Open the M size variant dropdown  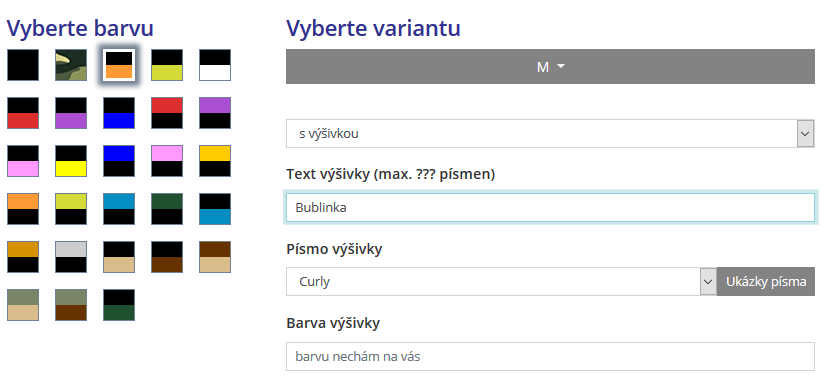pyautogui.click(x=550, y=67)
